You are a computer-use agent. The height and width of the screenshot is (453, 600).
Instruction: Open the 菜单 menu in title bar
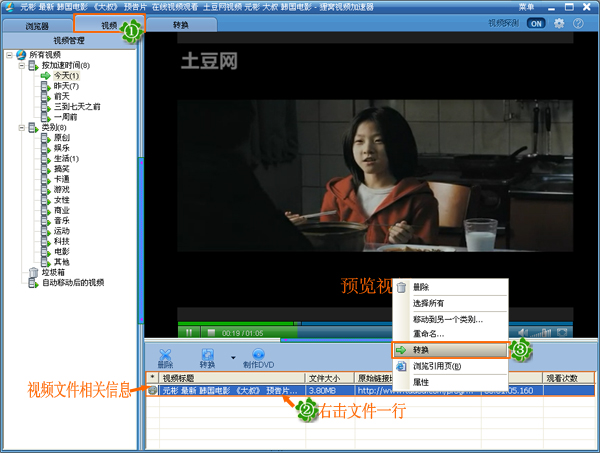(526, 7)
